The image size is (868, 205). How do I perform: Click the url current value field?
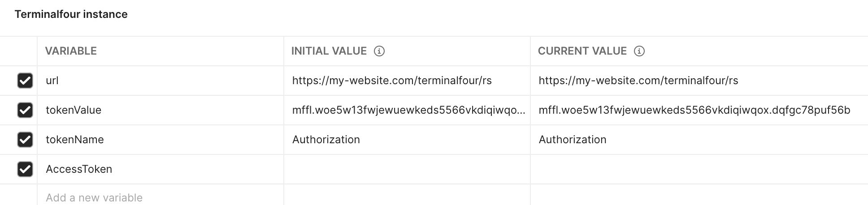pyautogui.click(x=638, y=81)
